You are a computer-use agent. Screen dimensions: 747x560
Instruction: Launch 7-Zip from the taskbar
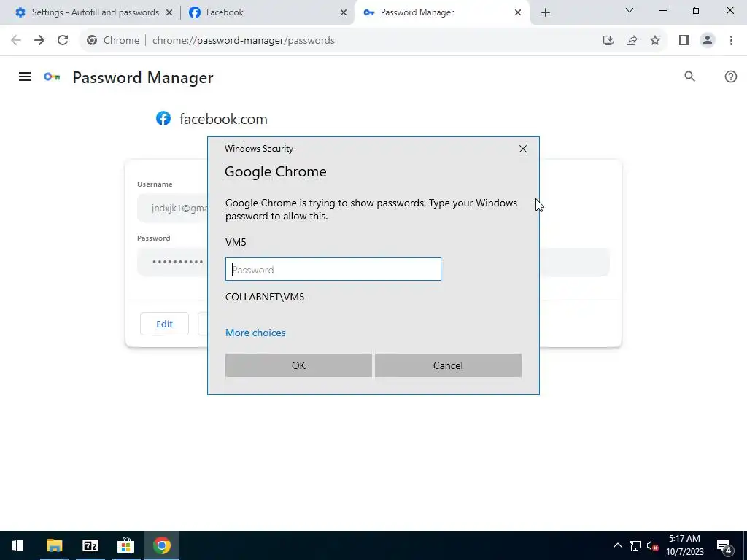90,545
